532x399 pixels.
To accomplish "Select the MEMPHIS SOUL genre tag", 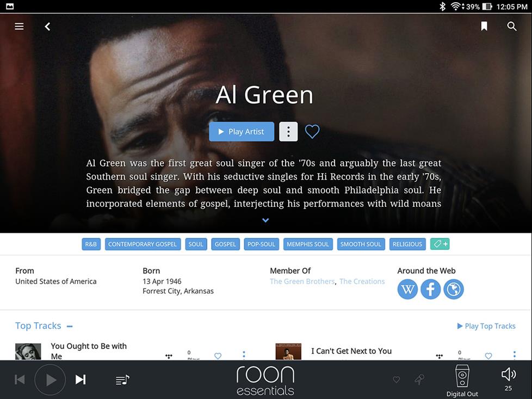I will click(x=308, y=244).
